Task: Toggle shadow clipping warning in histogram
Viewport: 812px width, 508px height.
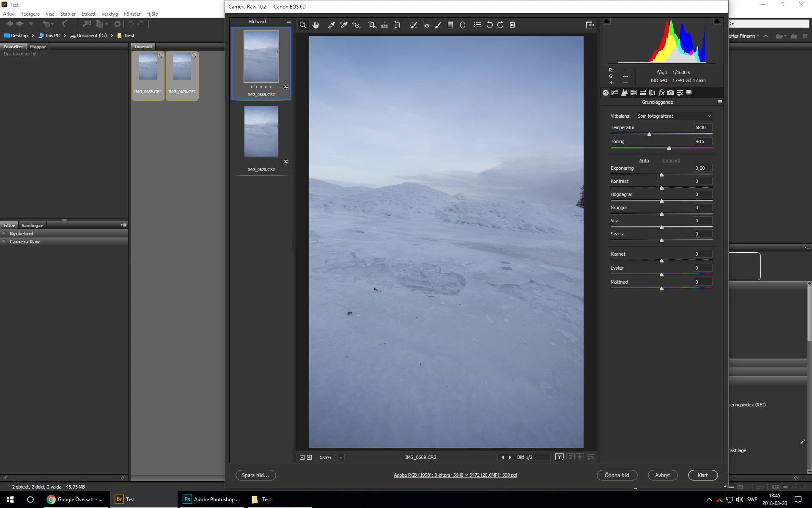Action: 607,21
